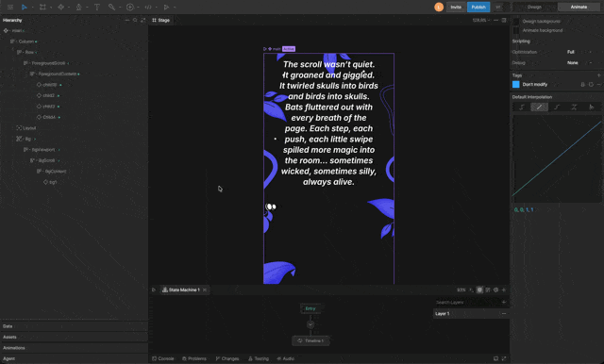Click the play preview tool in toolbar
The height and width of the screenshot is (364, 604).
click(x=166, y=7)
